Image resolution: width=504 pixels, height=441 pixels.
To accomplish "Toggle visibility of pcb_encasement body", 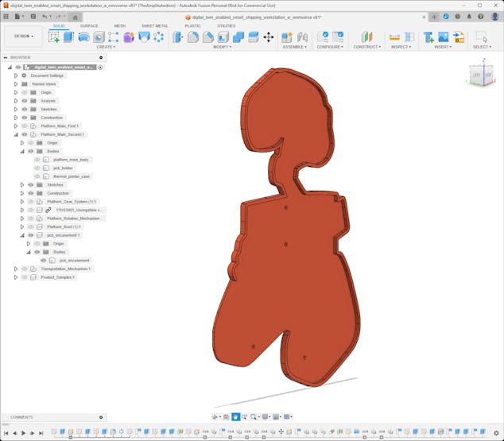I will 44,260.
